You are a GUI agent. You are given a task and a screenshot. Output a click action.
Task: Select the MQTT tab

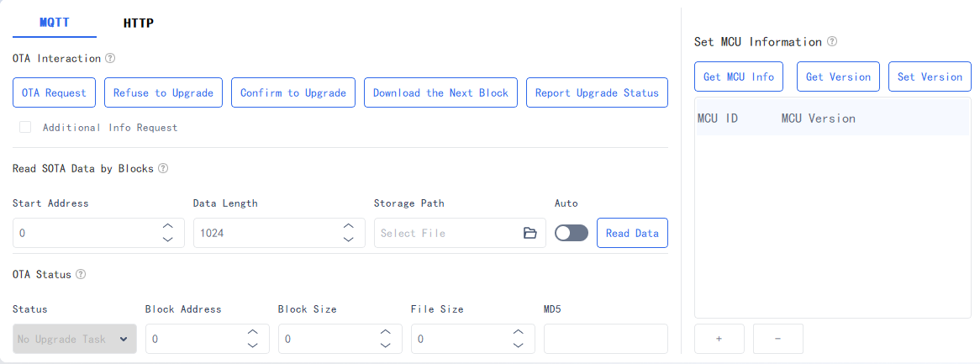click(x=55, y=23)
